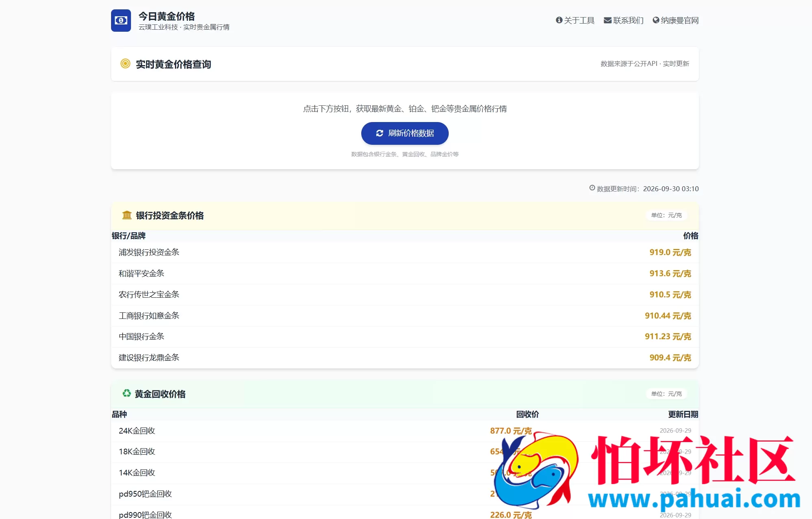The image size is (812, 519).
Task: Click the 919.0 元/克 price
Action: 670,253
